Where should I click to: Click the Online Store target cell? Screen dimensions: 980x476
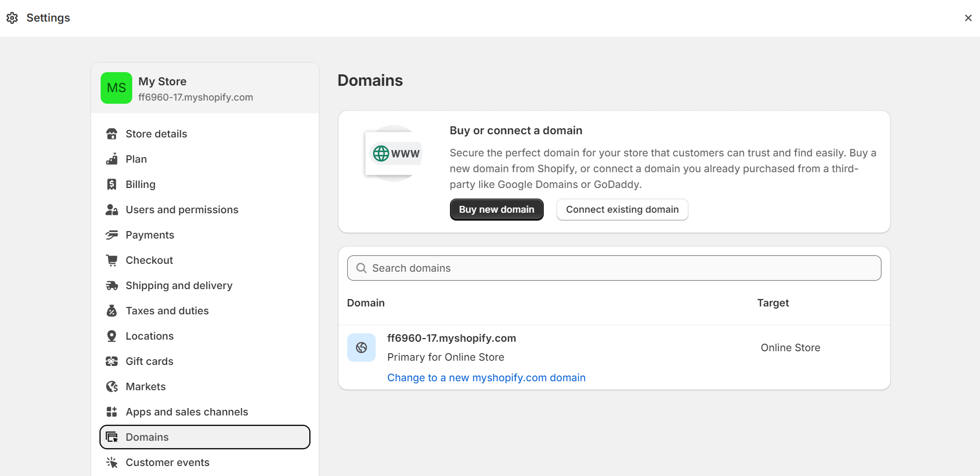790,348
